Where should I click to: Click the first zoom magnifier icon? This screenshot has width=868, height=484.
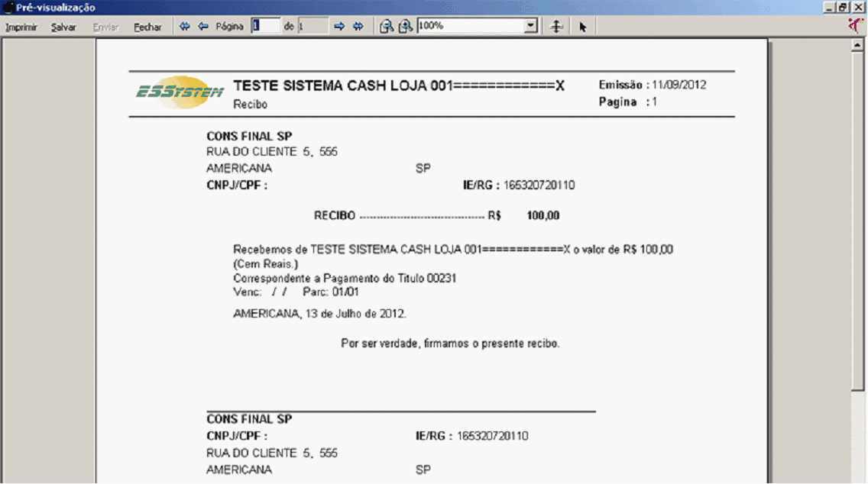point(387,27)
